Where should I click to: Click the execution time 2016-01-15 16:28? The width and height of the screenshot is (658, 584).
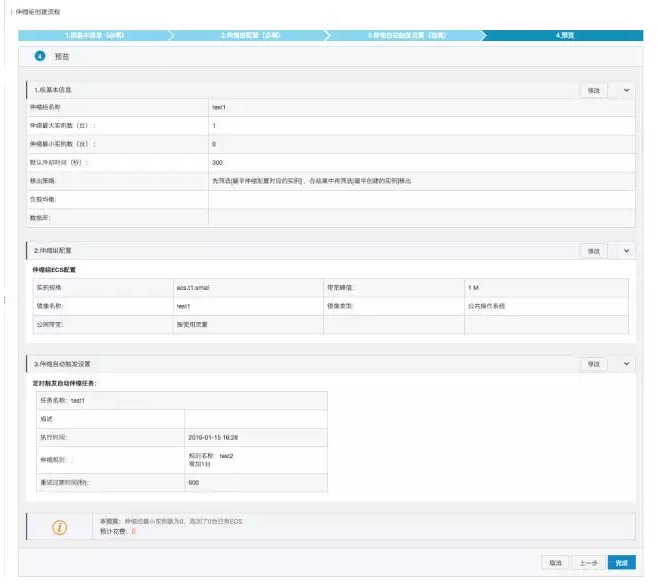(212, 437)
